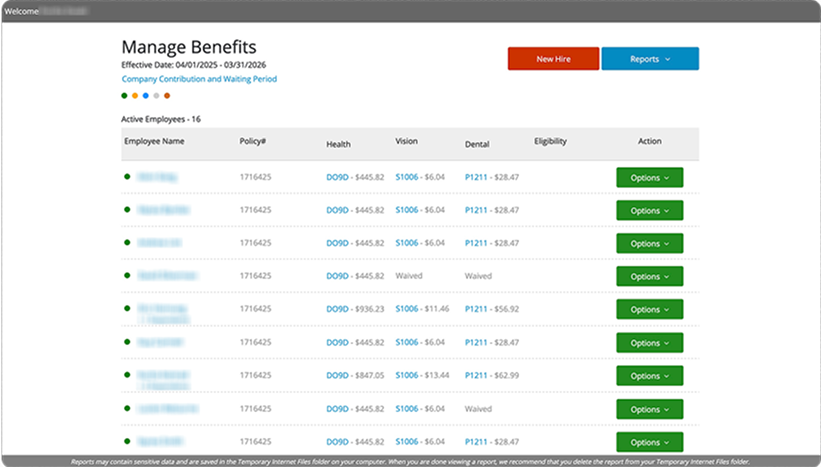
Task: Click policy number in the $847.05 row
Action: point(256,375)
